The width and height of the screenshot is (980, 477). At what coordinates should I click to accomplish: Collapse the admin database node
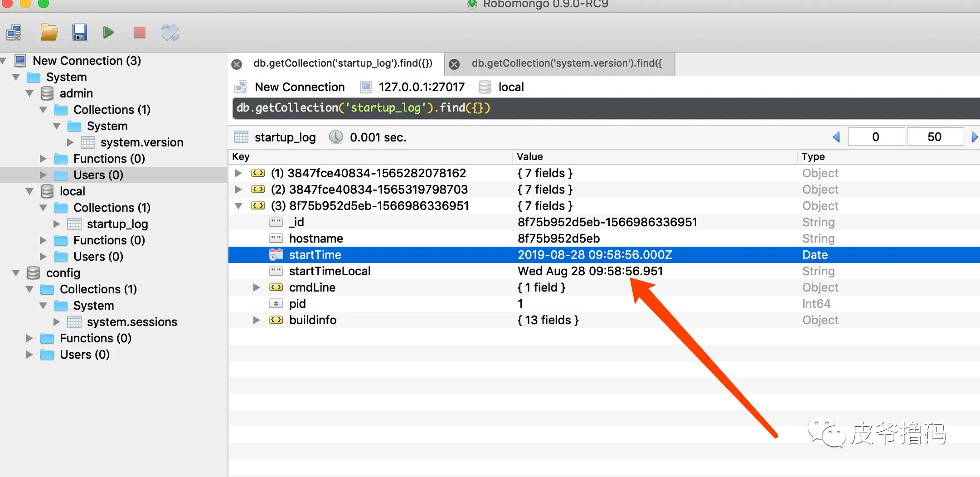point(29,93)
